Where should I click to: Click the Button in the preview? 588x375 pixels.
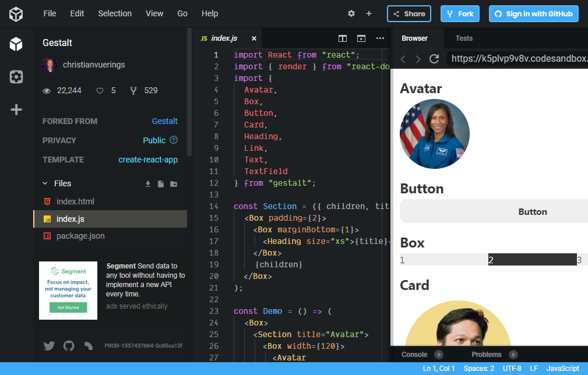tap(494, 211)
